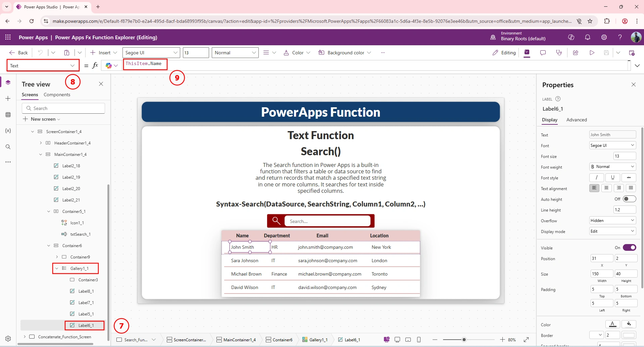Open the Advanced tab in Properties

coord(577,120)
